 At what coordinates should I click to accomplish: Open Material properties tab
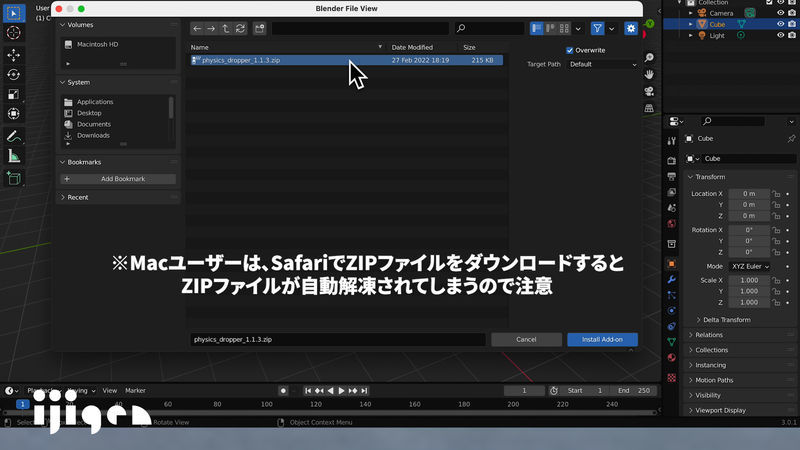[x=671, y=358]
